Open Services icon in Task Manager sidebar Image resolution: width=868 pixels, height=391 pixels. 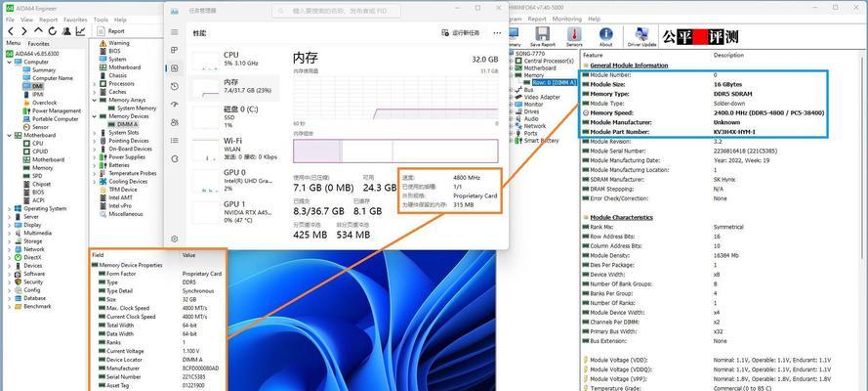pos(175,158)
